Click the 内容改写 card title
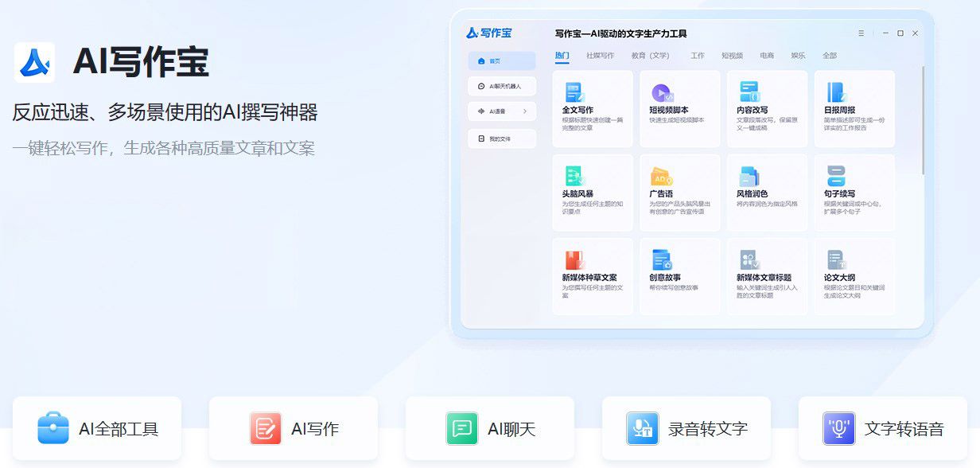The width and height of the screenshot is (980, 468). pyautogui.click(x=752, y=110)
